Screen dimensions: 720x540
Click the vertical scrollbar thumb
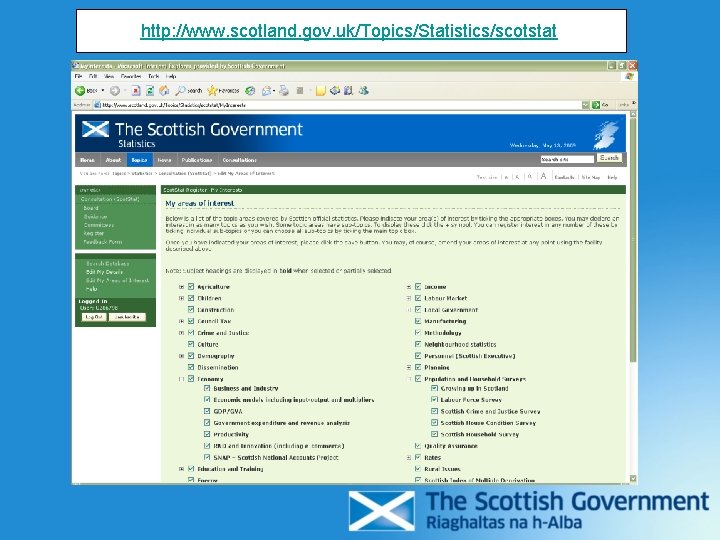tap(633, 240)
